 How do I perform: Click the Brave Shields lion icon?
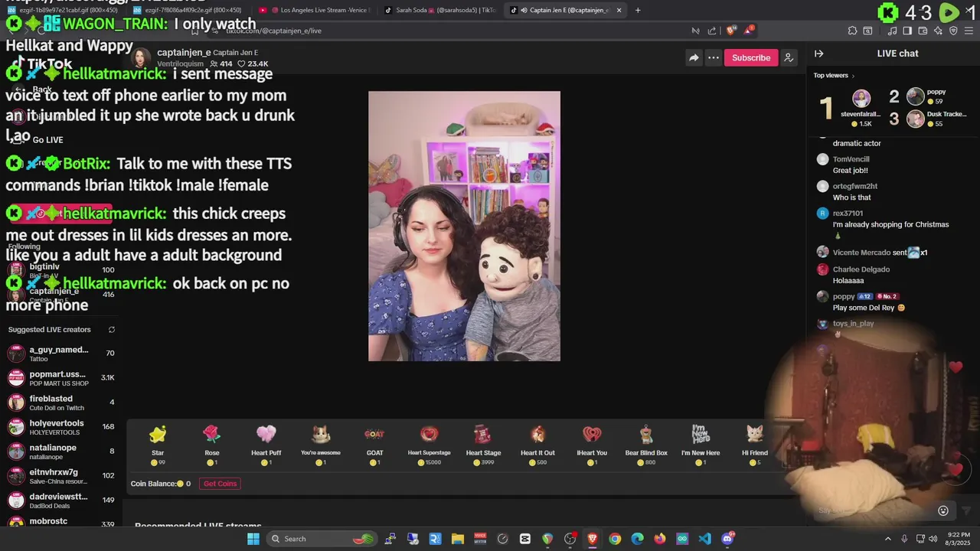coord(730,31)
